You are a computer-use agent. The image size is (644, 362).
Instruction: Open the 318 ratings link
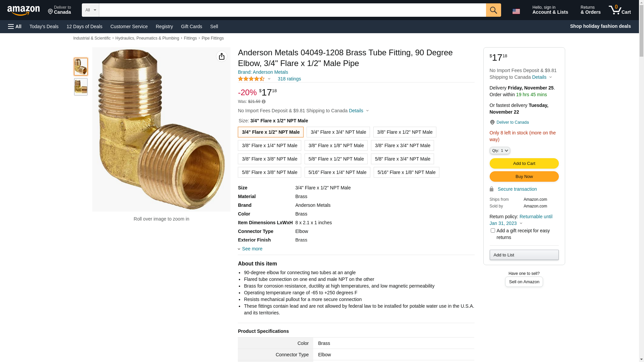pyautogui.click(x=289, y=79)
